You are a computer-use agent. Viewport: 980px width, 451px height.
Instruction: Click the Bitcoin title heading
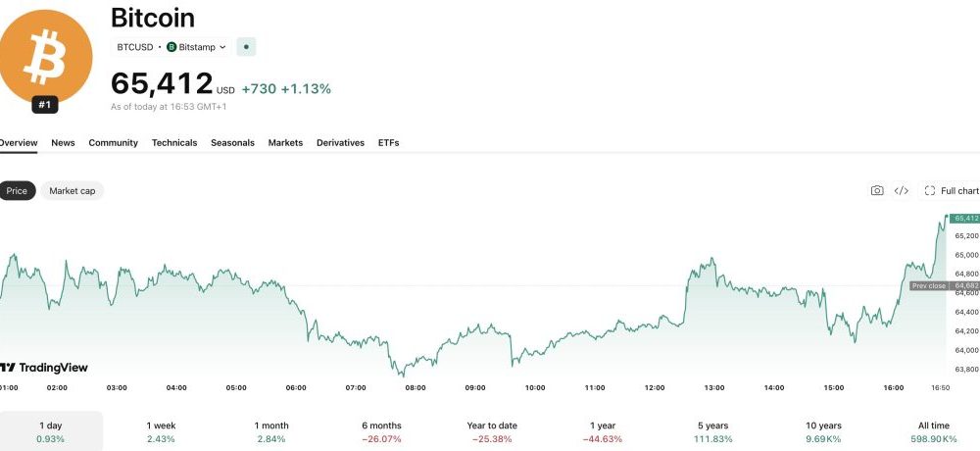(x=153, y=18)
